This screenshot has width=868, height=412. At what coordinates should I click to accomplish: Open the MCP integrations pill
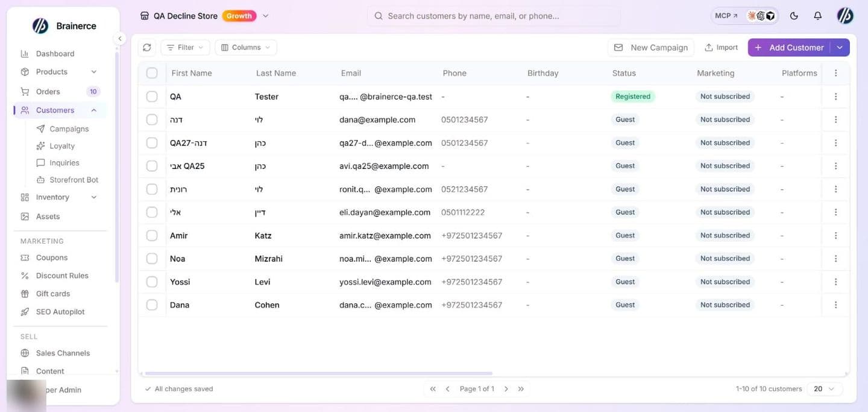coord(744,16)
